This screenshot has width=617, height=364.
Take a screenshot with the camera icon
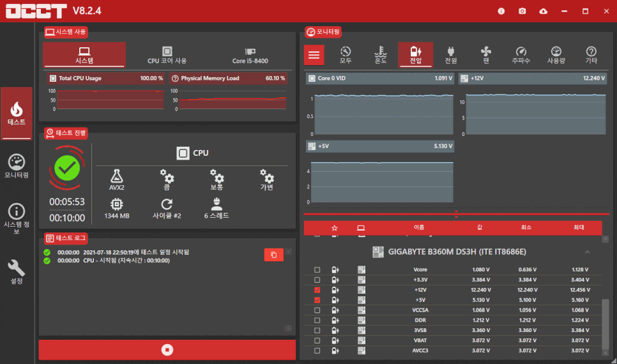tap(522, 11)
